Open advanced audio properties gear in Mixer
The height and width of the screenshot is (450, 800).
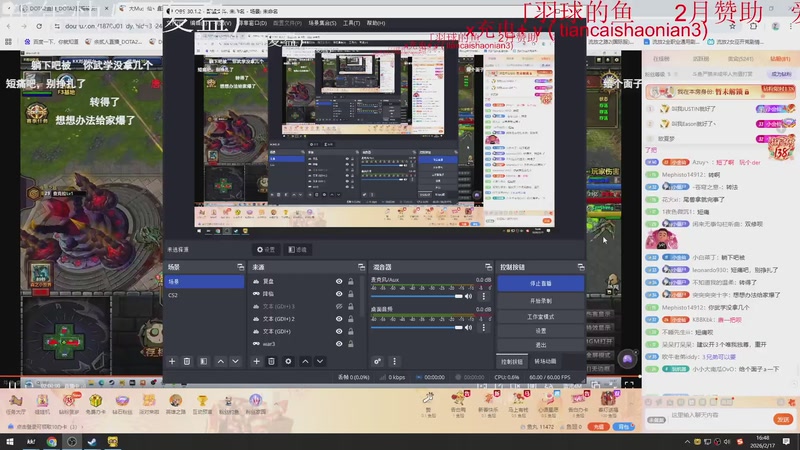tap(378, 361)
